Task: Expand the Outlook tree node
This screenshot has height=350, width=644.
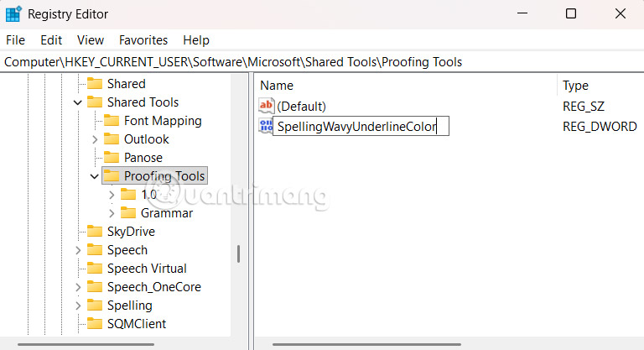Action: (x=95, y=139)
